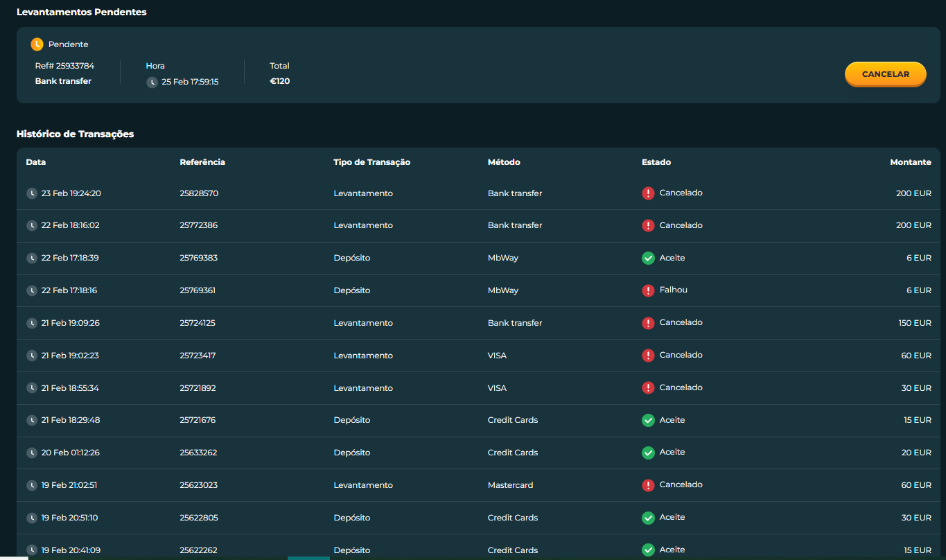Viewport: 946px width, 560px height.
Task: Click the Montante column header
Action: click(911, 162)
